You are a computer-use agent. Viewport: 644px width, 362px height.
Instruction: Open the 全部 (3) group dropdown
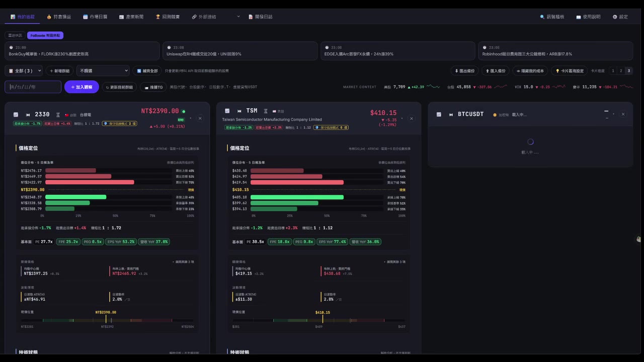(24, 71)
